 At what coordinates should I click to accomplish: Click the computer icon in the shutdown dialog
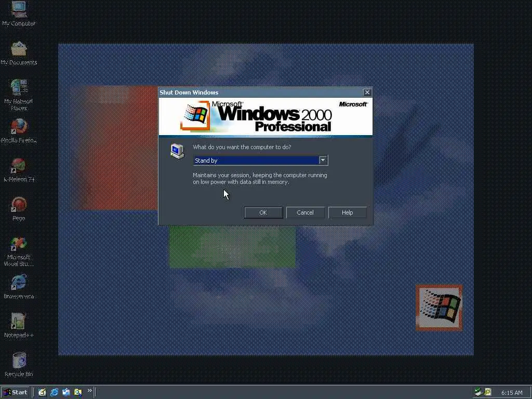point(177,151)
